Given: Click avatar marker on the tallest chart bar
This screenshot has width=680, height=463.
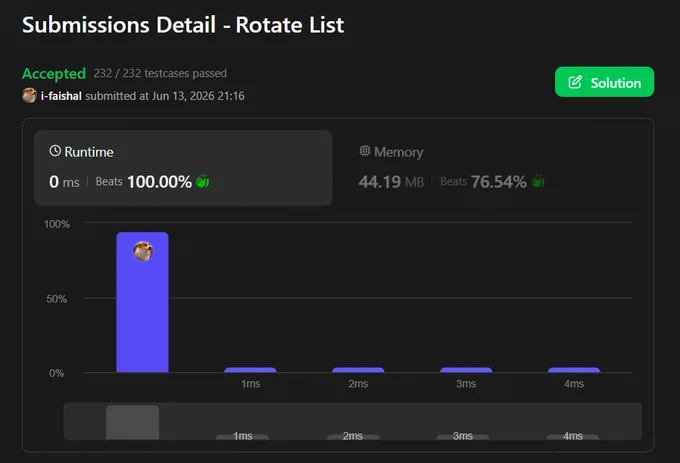Looking at the screenshot, I should click(143, 251).
